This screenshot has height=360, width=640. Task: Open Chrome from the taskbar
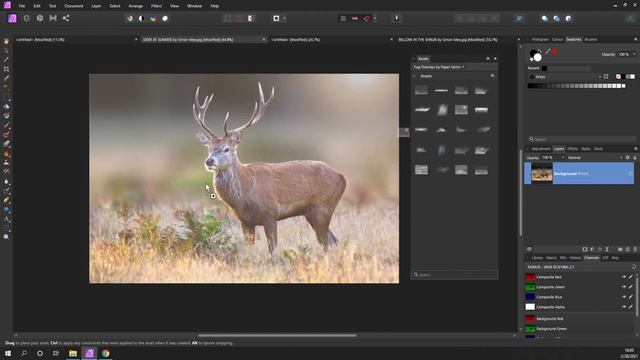coord(106,353)
